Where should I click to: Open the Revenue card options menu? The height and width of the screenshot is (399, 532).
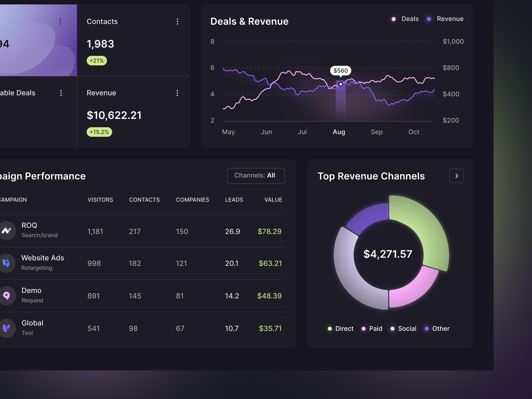pos(177,93)
